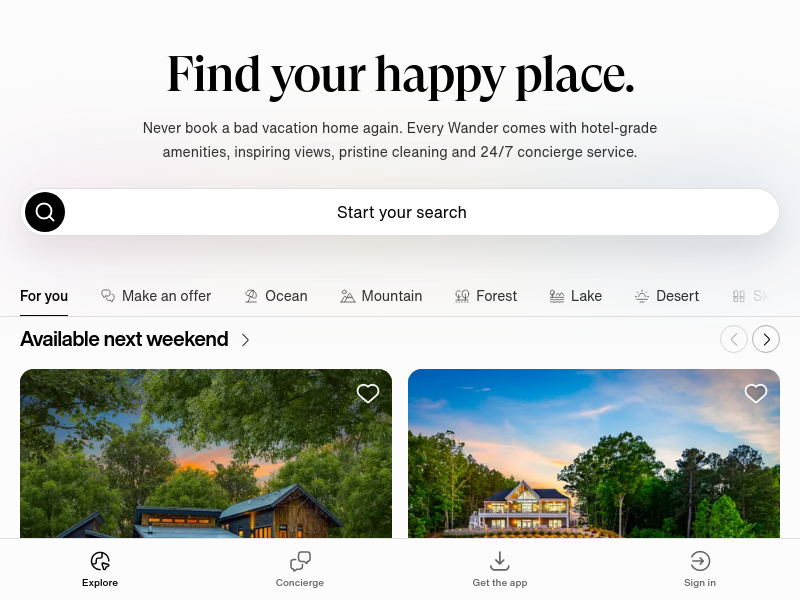The image size is (800, 600).
Task: Open Concierge chat in bottom bar
Action: point(300,569)
